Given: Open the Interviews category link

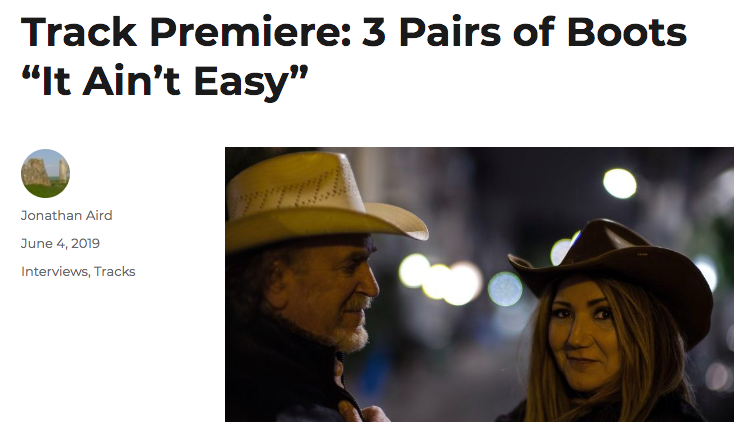Looking at the screenshot, I should pyautogui.click(x=54, y=271).
